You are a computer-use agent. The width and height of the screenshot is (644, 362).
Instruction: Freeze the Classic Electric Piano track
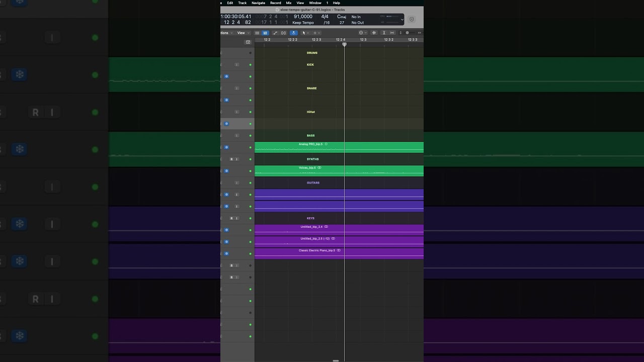point(226,253)
